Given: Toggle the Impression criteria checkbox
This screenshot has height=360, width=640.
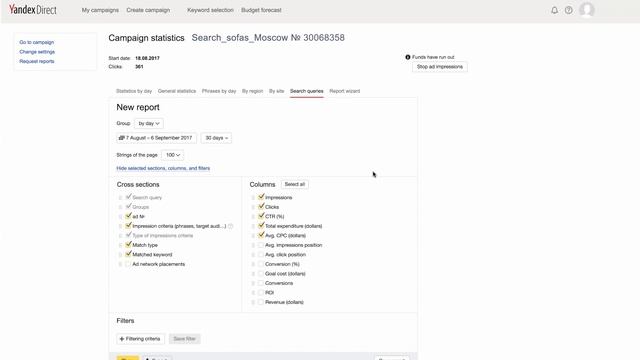Looking at the screenshot, I should (x=129, y=225).
